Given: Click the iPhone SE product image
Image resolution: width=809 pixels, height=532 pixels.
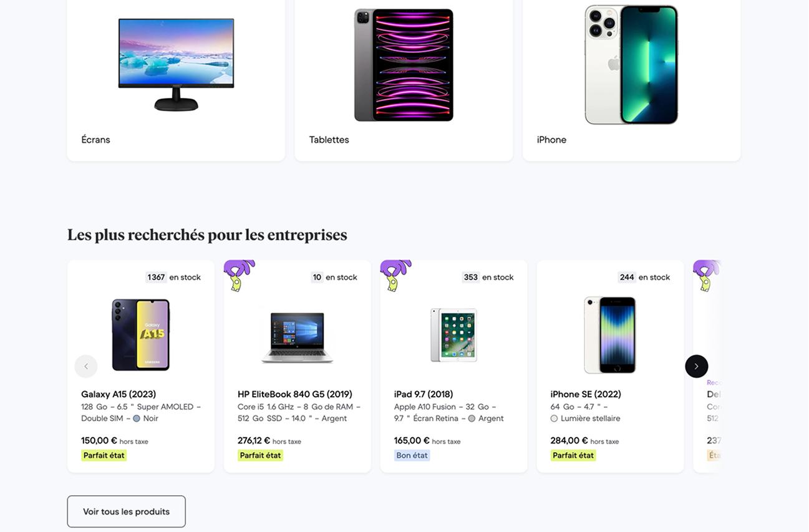Looking at the screenshot, I should pyautogui.click(x=610, y=335).
